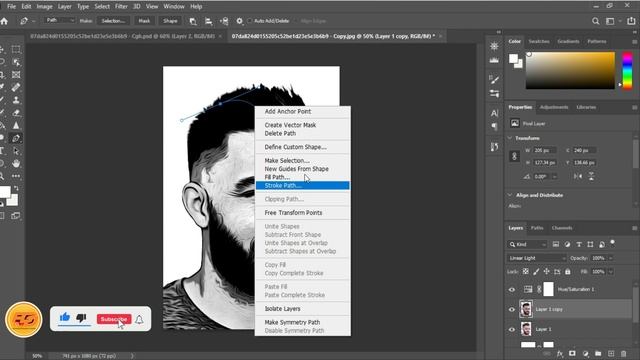Select the Clone Stamp tool
The width and height of the screenshot is (640, 360).
click(16, 100)
